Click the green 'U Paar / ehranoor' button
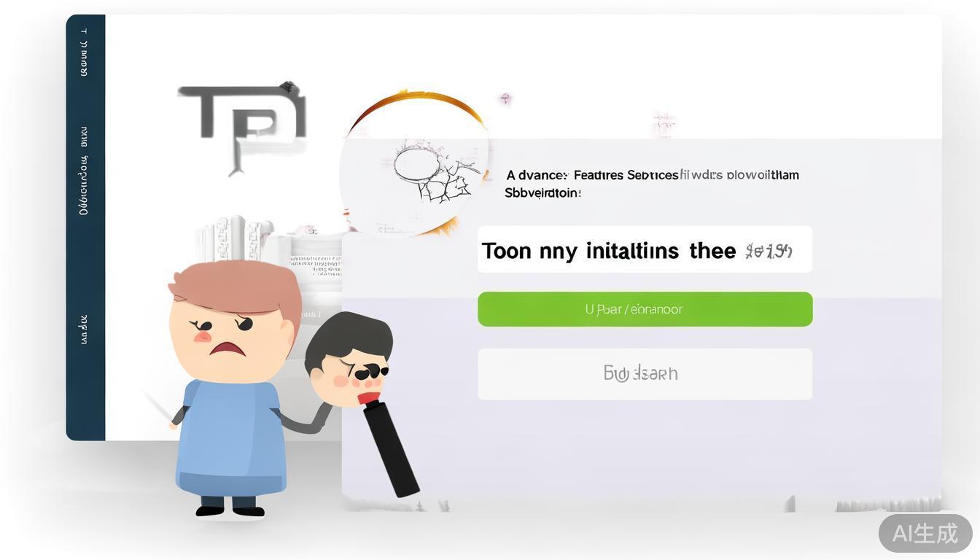Screen dimensions: 980x560 pos(645,309)
